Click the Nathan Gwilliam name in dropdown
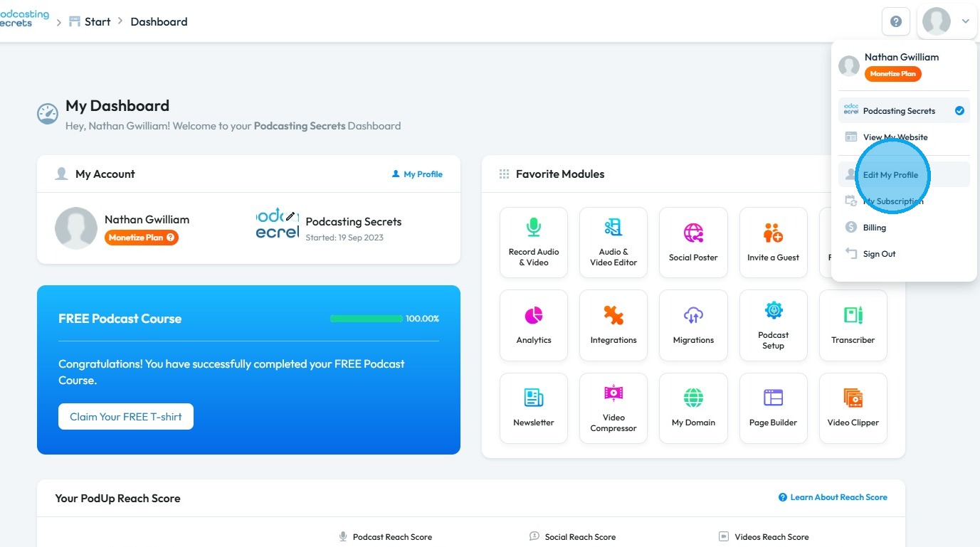The image size is (980, 547). (902, 57)
